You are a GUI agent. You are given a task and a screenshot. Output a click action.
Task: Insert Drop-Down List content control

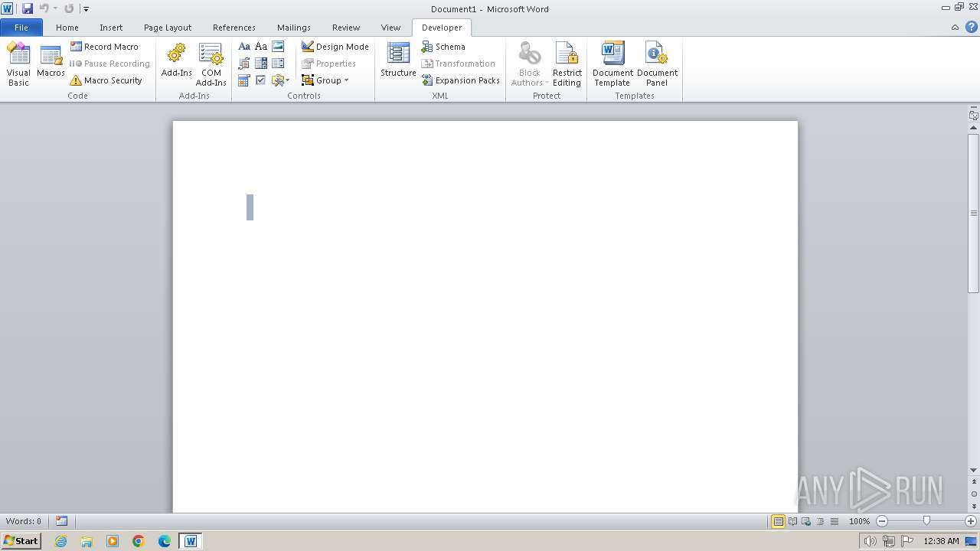(x=278, y=64)
